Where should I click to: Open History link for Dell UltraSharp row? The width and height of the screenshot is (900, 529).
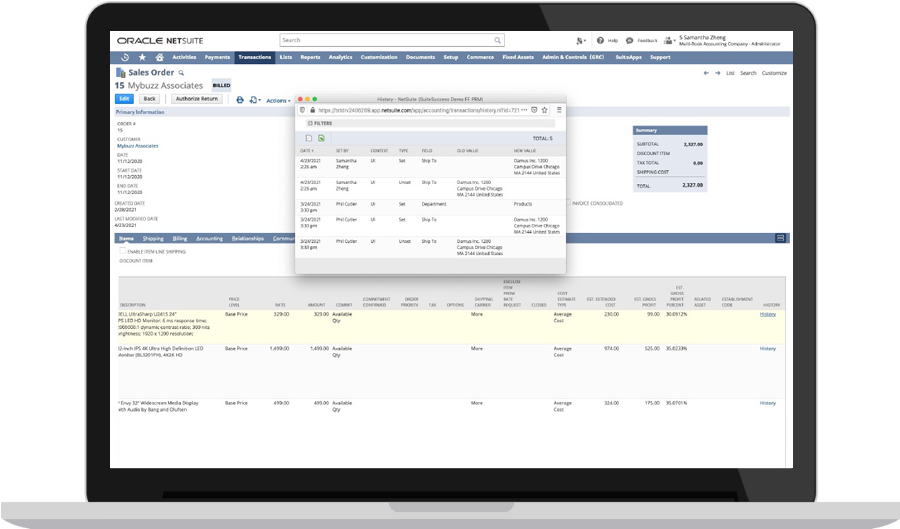(x=767, y=314)
